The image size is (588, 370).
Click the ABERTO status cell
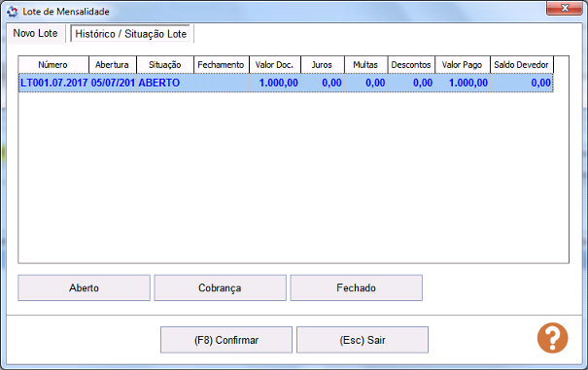[165, 83]
